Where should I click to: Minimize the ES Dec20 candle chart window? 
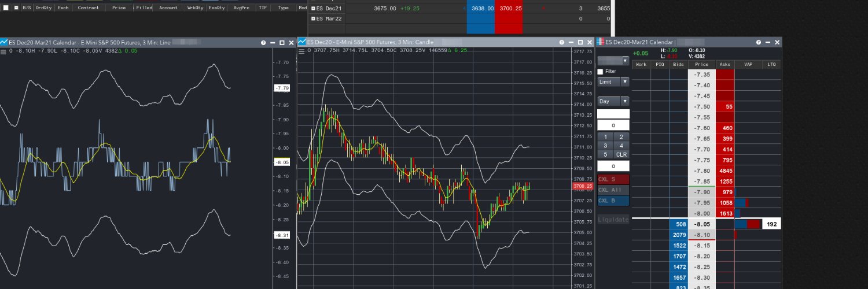tap(571, 43)
